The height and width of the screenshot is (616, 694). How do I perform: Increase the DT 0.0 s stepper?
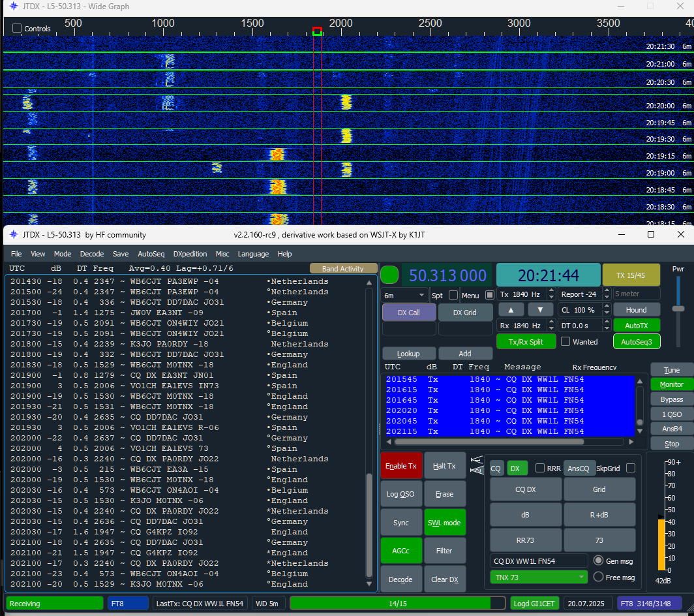(x=607, y=323)
